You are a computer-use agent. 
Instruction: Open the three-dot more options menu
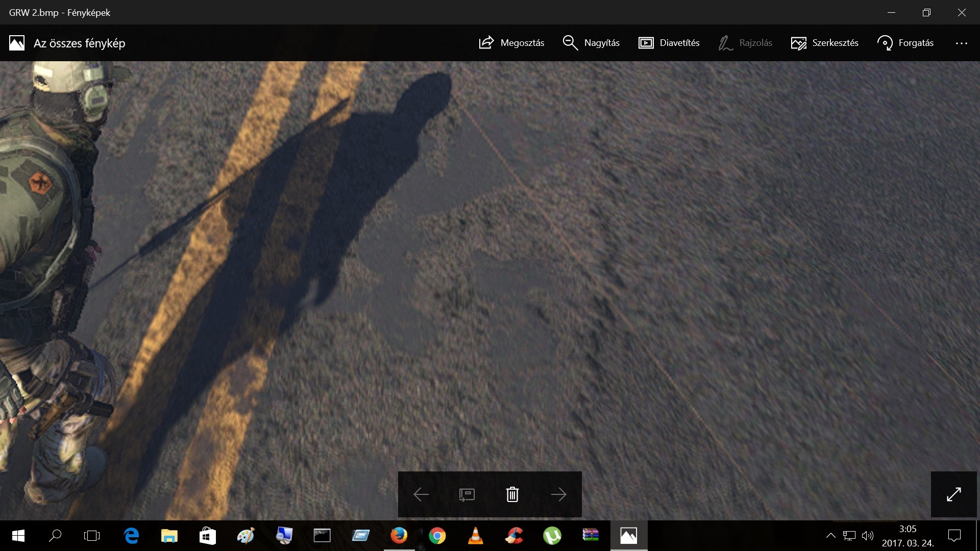[x=961, y=43]
